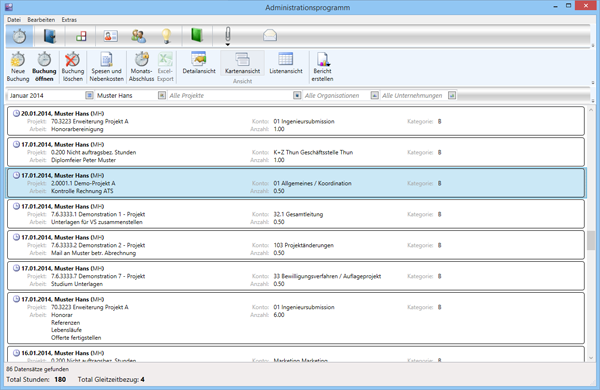This screenshot has height=390, width=600.
Task: Open the blue door module icon
Action: pyautogui.click(x=49, y=36)
